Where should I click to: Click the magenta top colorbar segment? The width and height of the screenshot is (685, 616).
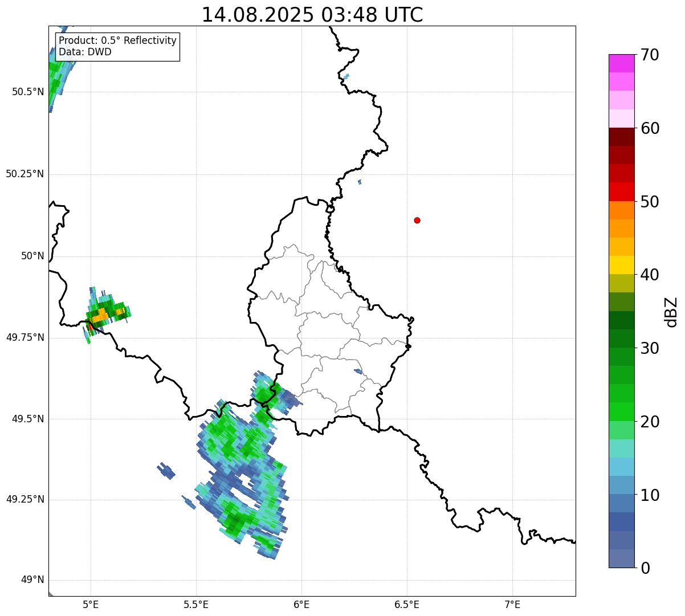pos(622,63)
